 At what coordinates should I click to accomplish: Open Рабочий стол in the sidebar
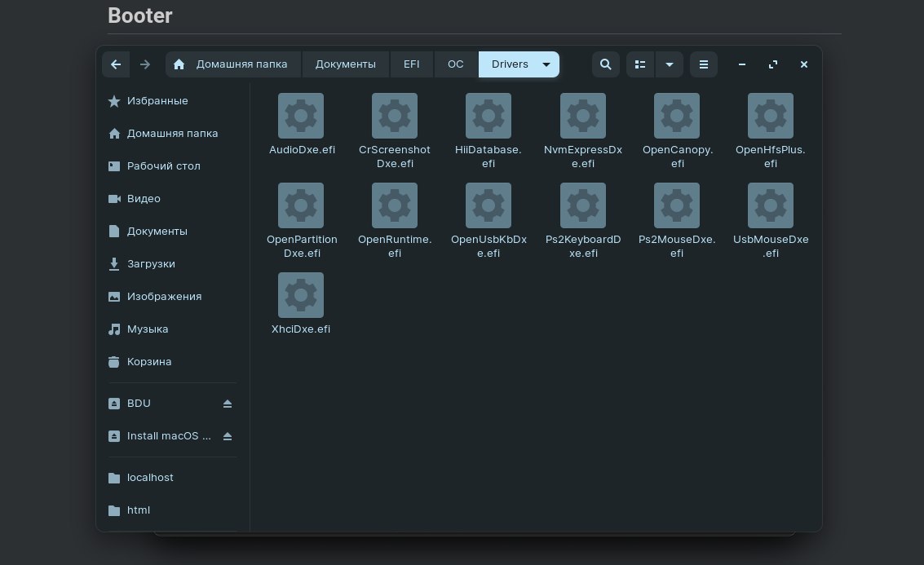[x=173, y=166]
